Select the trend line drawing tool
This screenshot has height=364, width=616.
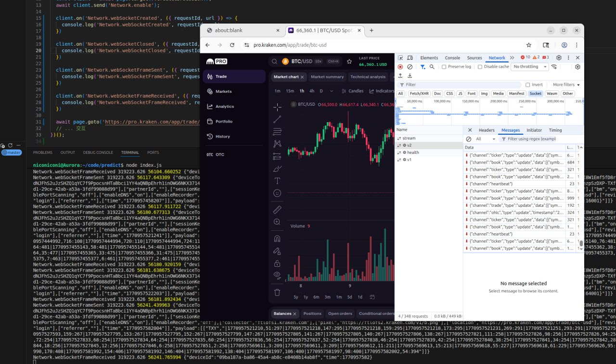click(x=277, y=120)
